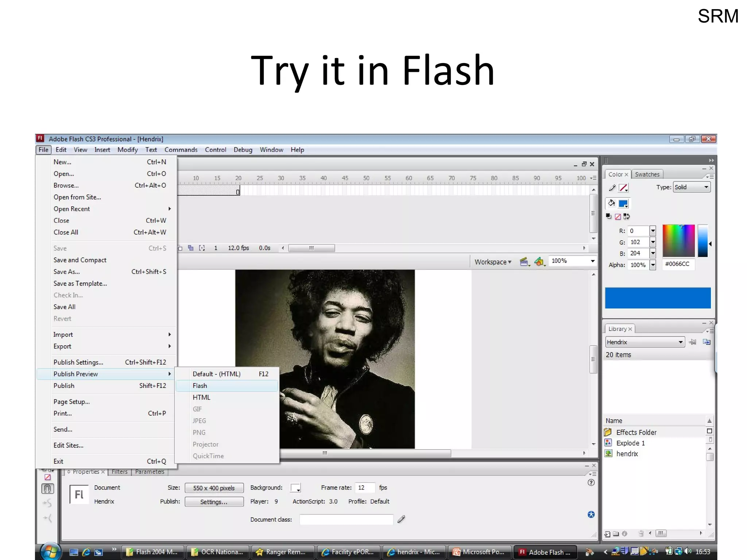Switch to the Filters tab
747x560 pixels.
point(120,472)
